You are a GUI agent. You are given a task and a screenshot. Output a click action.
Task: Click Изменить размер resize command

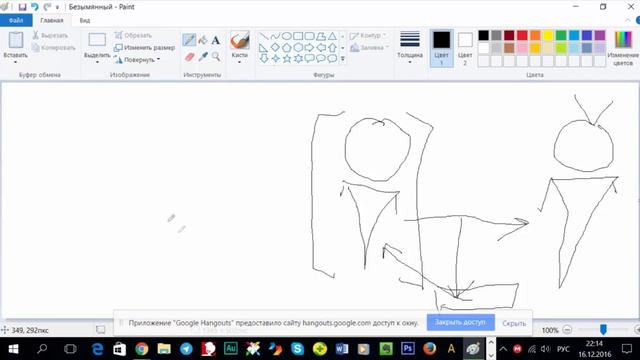coord(144,48)
